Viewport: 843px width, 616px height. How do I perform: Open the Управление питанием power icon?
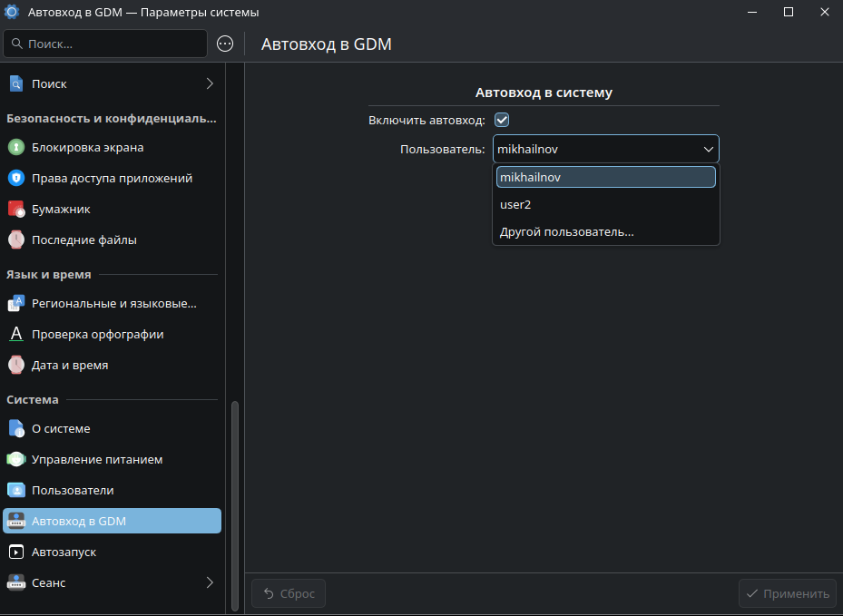[16, 459]
